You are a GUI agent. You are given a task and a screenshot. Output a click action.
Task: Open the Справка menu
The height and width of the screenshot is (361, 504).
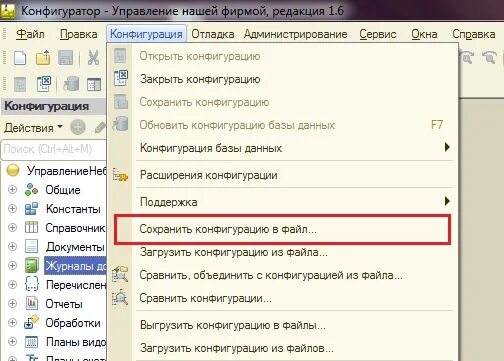(473, 34)
